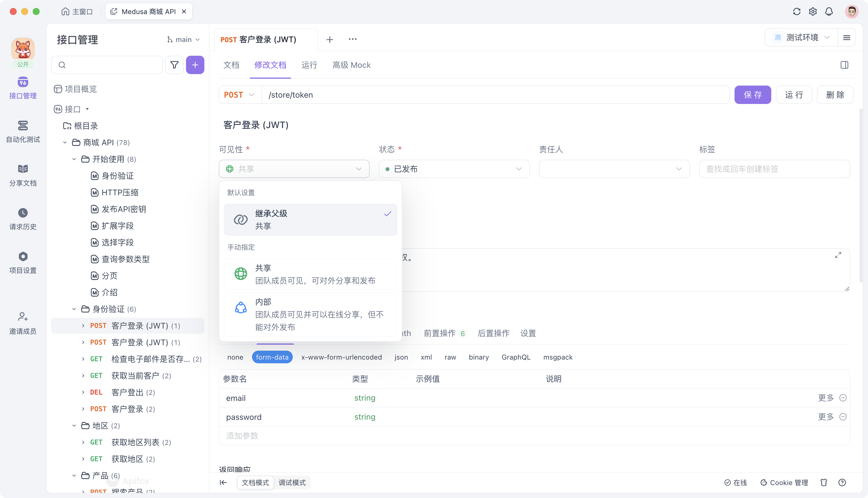Click the 保存 button

(x=753, y=95)
